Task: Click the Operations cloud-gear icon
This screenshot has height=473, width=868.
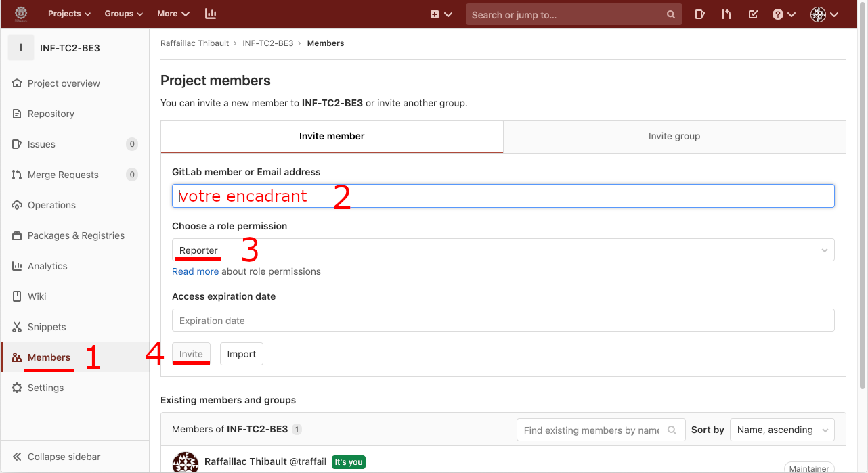Action: 17,205
